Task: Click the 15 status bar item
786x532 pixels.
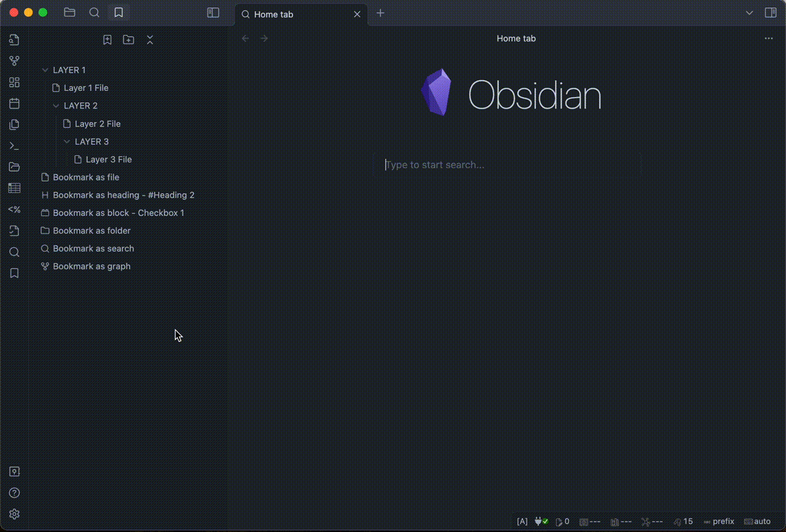Action: click(x=683, y=522)
